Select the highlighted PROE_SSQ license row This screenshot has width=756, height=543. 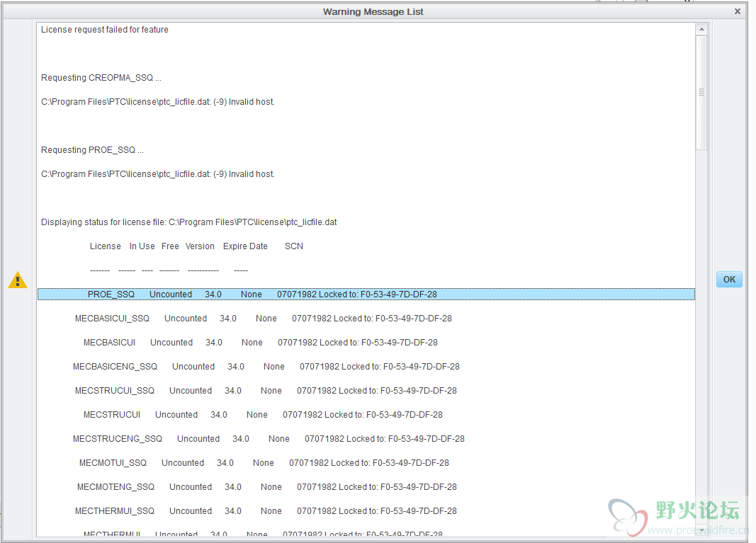pos(366,294)
